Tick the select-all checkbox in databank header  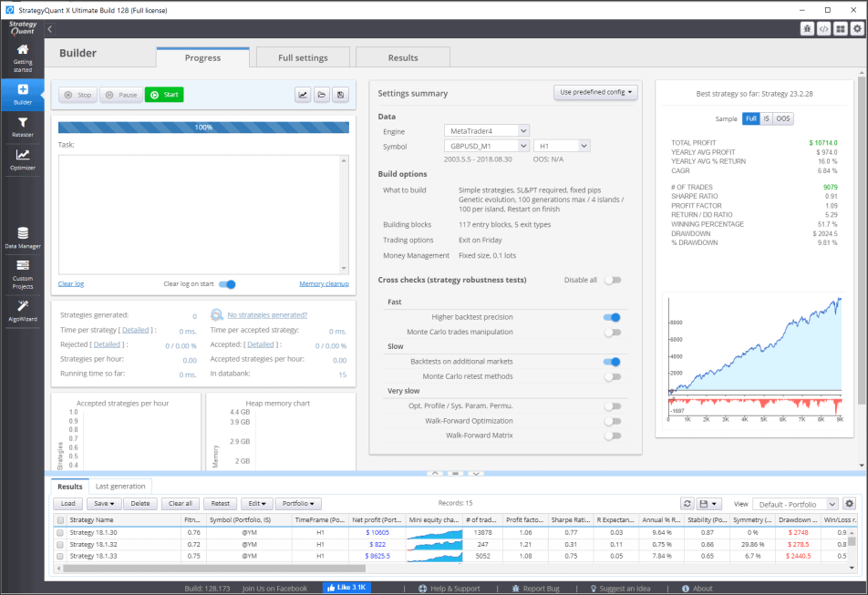pyautogui.click(x=60, y=519)
